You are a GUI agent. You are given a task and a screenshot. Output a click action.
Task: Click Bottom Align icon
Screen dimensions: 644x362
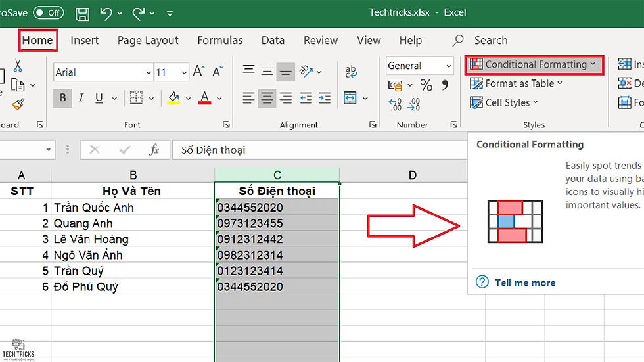click(285, 72)
